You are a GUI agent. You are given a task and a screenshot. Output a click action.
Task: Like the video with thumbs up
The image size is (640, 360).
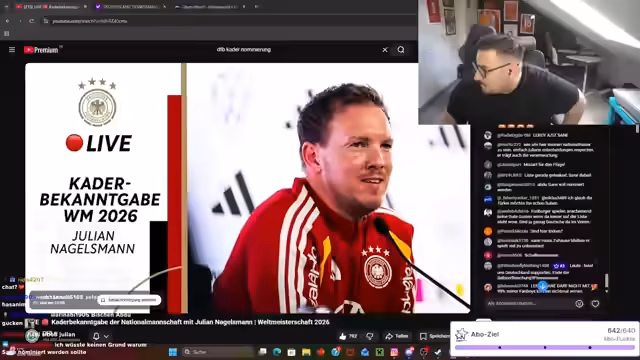coord(348,336)
